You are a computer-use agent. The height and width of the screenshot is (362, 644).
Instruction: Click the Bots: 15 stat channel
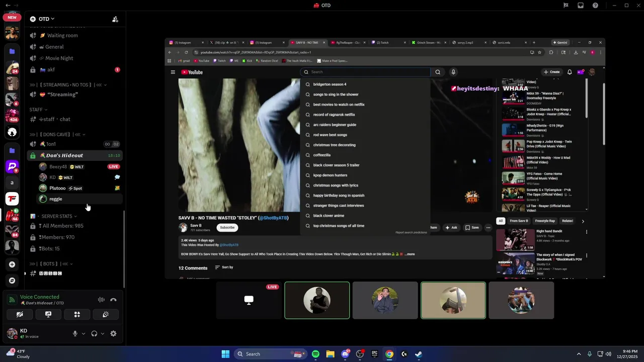[74, 249]
